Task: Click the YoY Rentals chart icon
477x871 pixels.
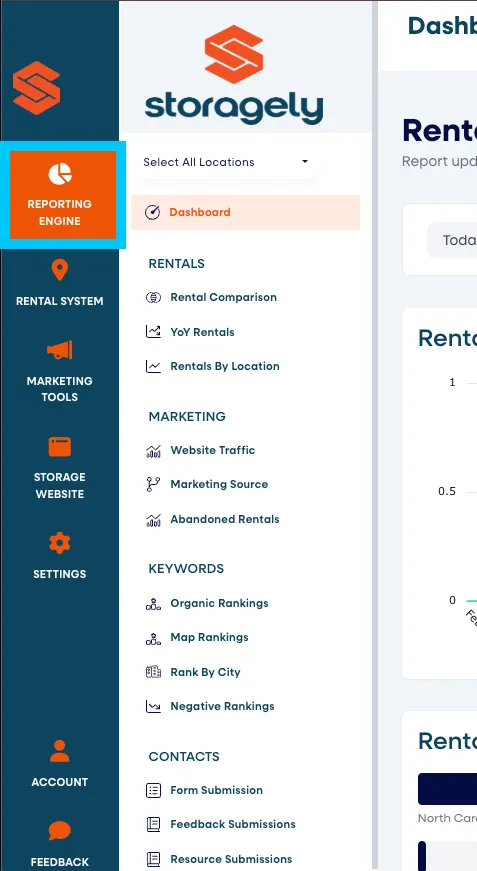Action: [153, 332]
